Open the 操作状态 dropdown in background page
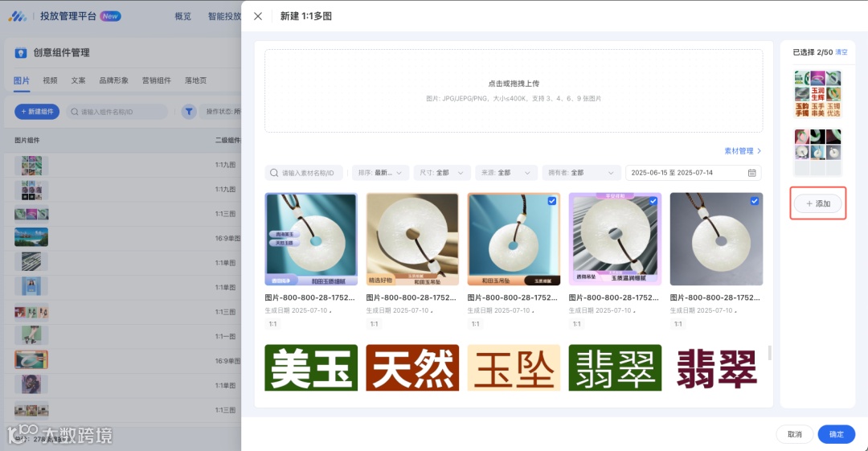Image resolution: width=868 pixels, height=451 pixels. (x=222, y=112)
